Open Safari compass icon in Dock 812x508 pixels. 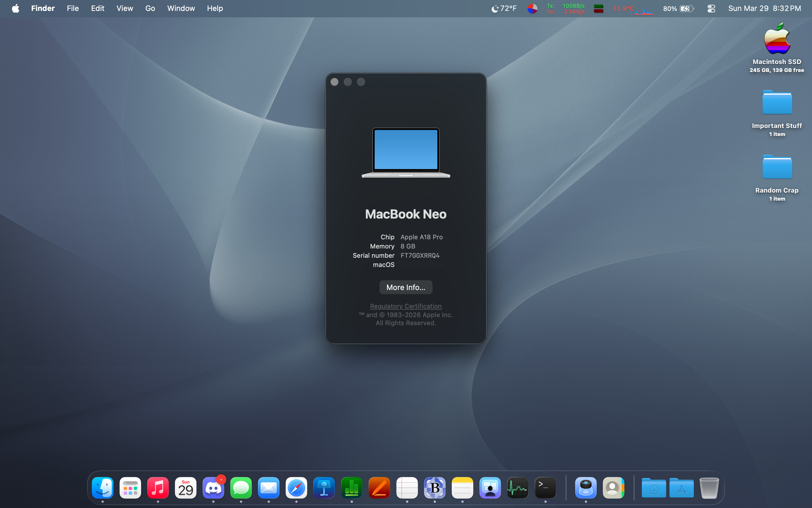pos(296,488)
